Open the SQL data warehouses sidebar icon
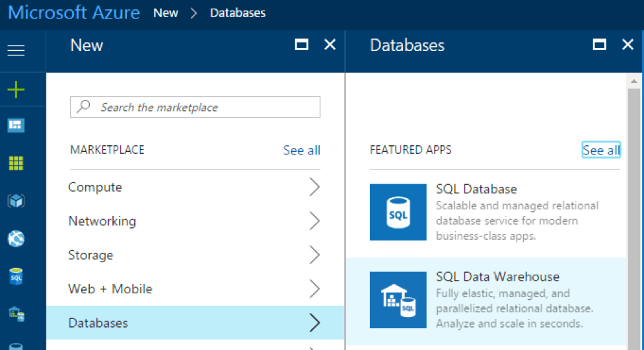Image resolution: width=644 pixels, height=350 pixels. tap(16, 314)
